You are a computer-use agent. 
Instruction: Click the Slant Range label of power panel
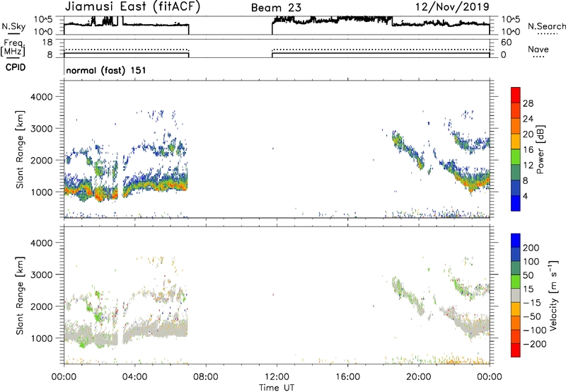pos(20,149)
